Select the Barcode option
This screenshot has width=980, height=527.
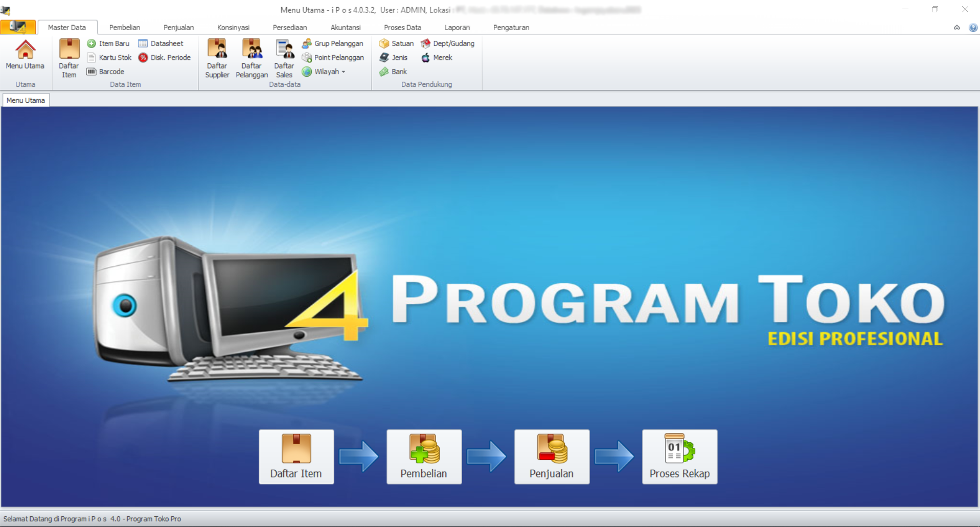coord(106,72)
